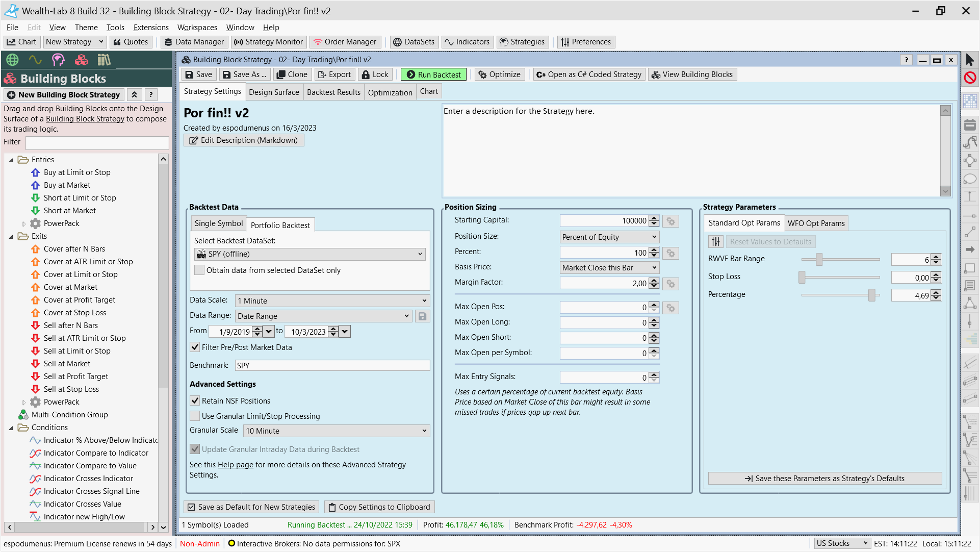The width and height of the screenshot is (980, 552).
Task: Click the DataSets globe panel icon
Action: (12, 60)
